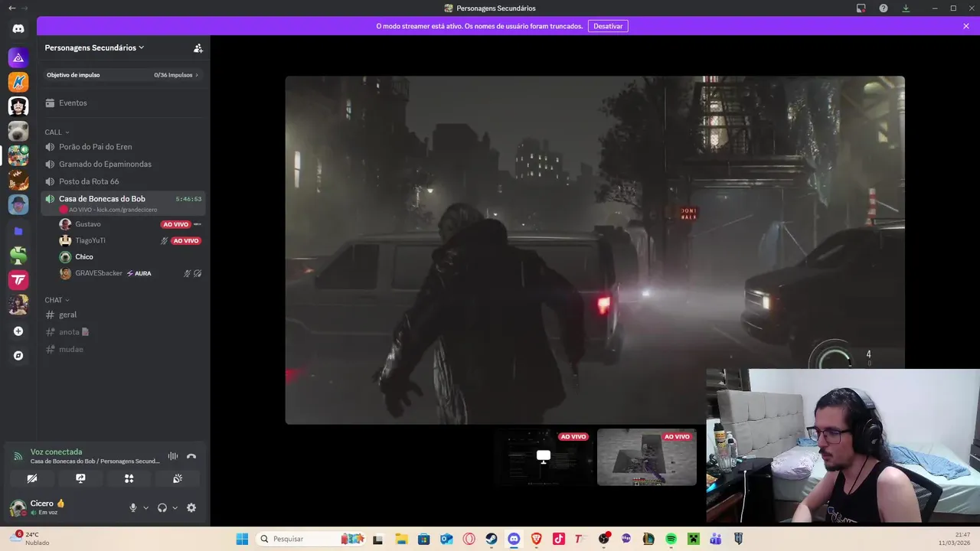Watch right AO VIVO Minecraft stream thumbnail
Viewport: 980px width, 551px height.
[x=647, y=457]
